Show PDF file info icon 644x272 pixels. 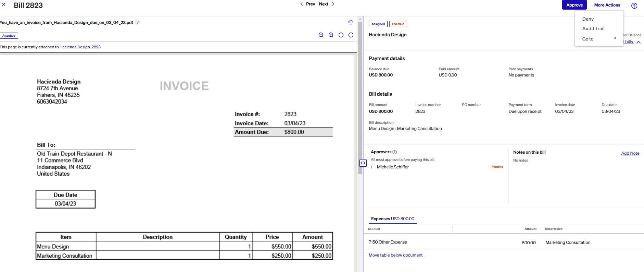138,23
